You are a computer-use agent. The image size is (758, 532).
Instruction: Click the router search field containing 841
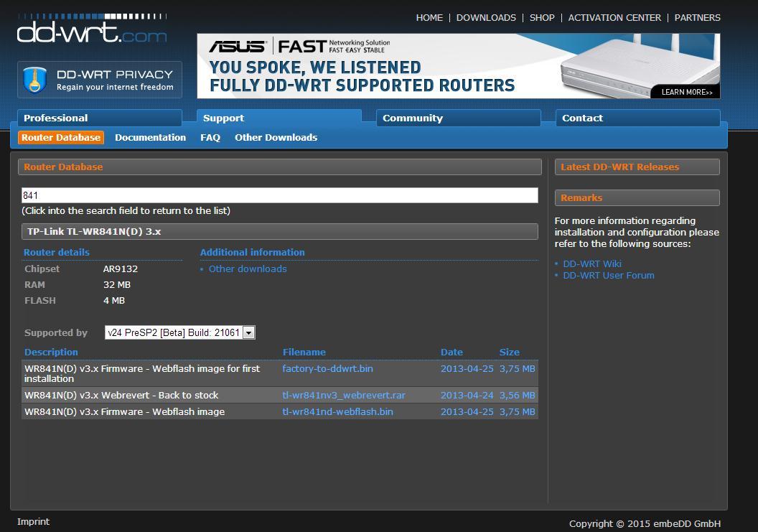point(279,195)
